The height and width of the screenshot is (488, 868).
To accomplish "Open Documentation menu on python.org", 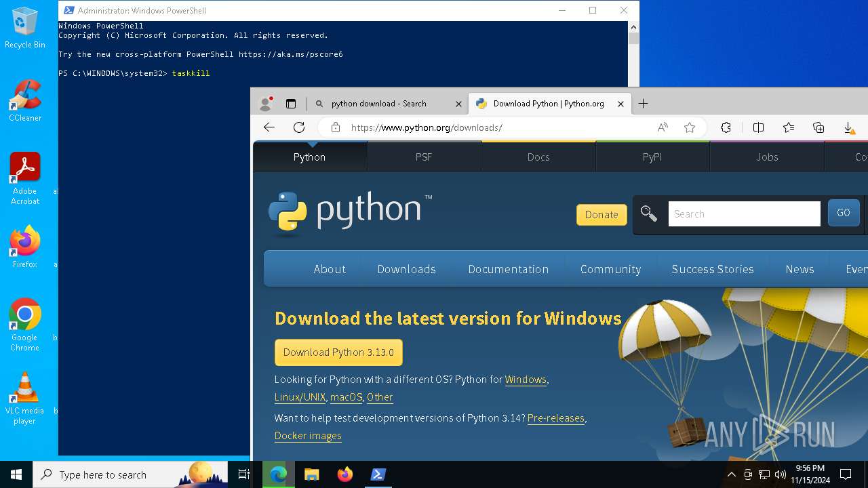I will tap(509, 269).
